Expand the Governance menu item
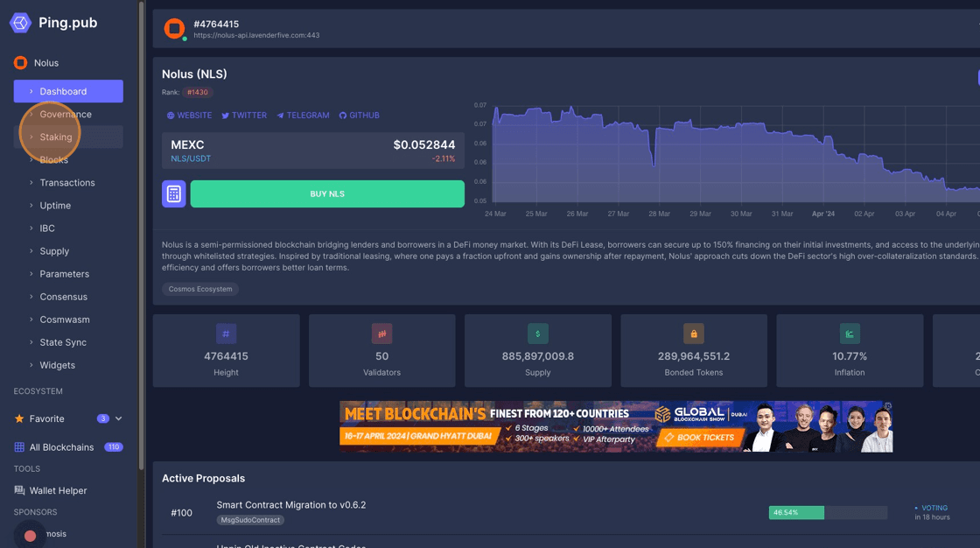The width and height of the screenshot is (980, 548). click(x=66, y=115)
